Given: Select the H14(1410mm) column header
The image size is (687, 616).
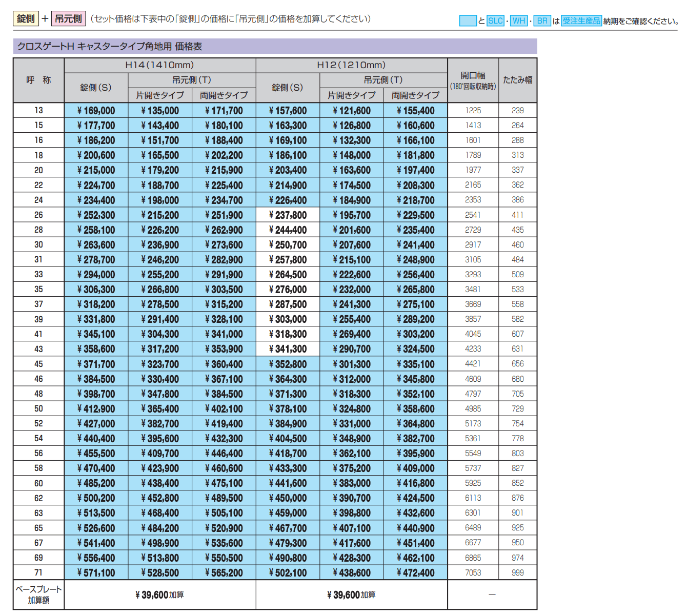Looking at the screenshot, I should [160, 65].
